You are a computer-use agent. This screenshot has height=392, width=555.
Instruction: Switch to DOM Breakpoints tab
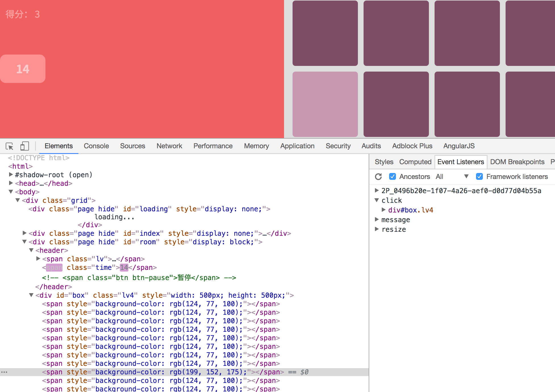517,162
